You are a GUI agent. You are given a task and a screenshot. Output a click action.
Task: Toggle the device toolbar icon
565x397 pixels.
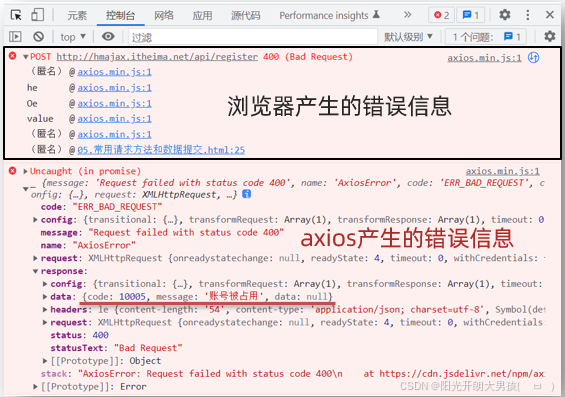pos(37,15)
